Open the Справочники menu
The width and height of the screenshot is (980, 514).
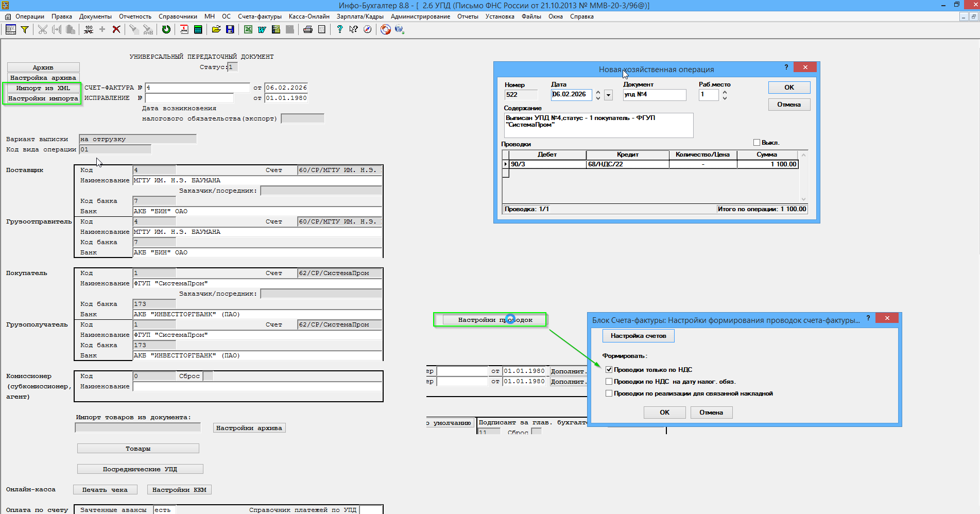(x=178, y=16)
